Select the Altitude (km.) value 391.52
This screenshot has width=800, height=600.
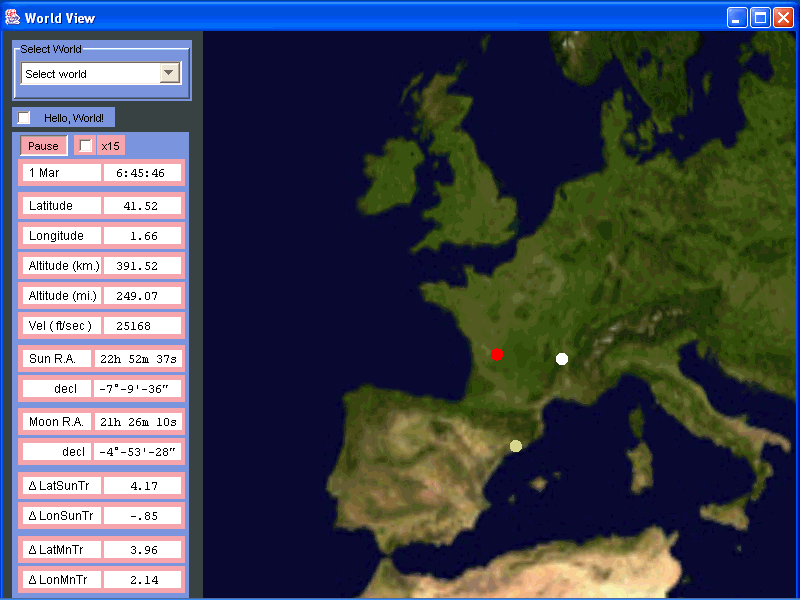(x=143, y=266)
